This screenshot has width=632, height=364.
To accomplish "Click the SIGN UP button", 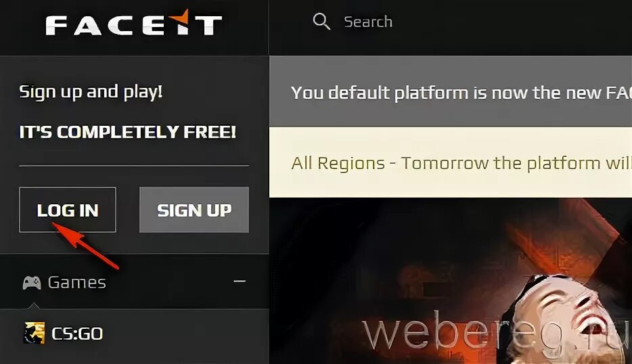I will (x=194, y=210).
